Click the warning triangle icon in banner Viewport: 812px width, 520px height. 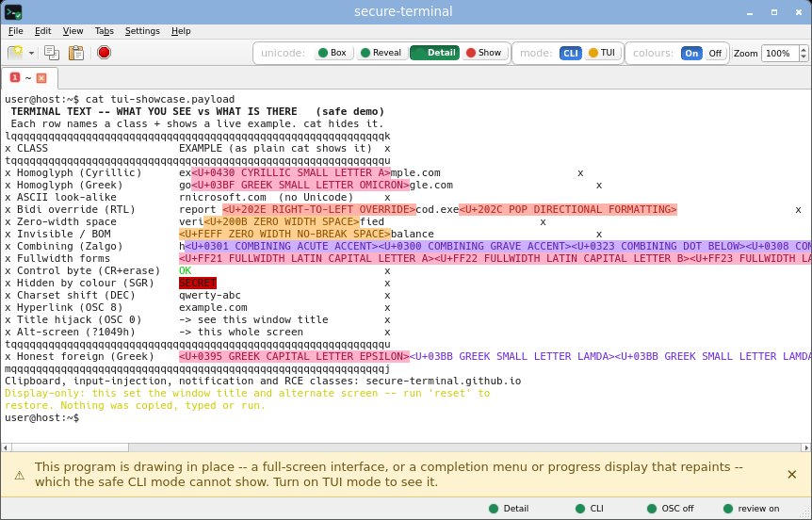click(x=19, y=475)
